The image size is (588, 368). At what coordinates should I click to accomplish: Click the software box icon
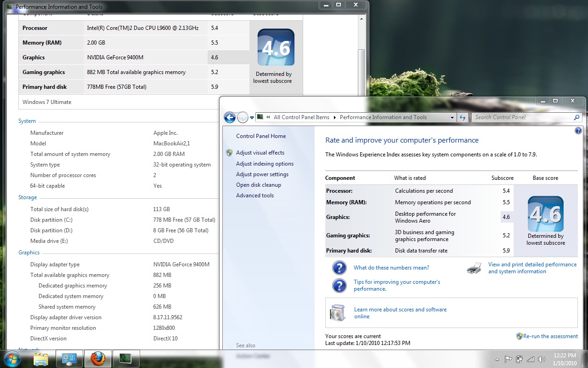click(x=338, y=313)
